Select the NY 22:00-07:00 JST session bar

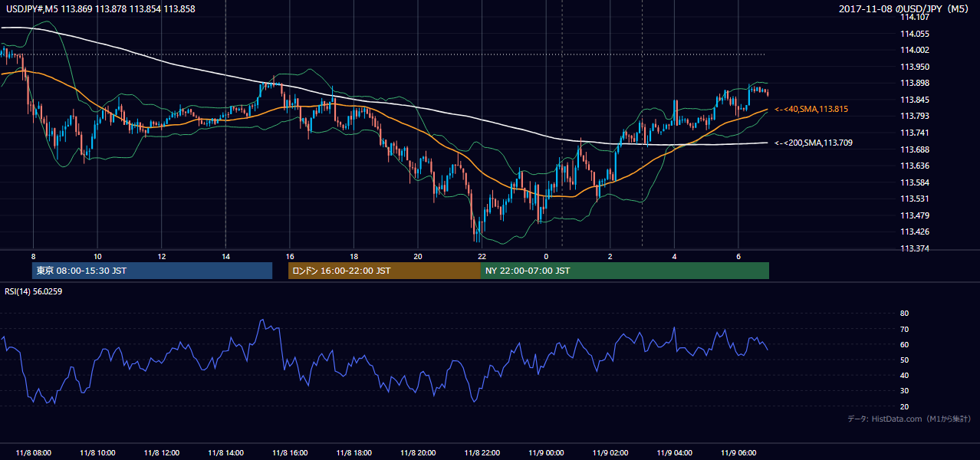point(625,271)
